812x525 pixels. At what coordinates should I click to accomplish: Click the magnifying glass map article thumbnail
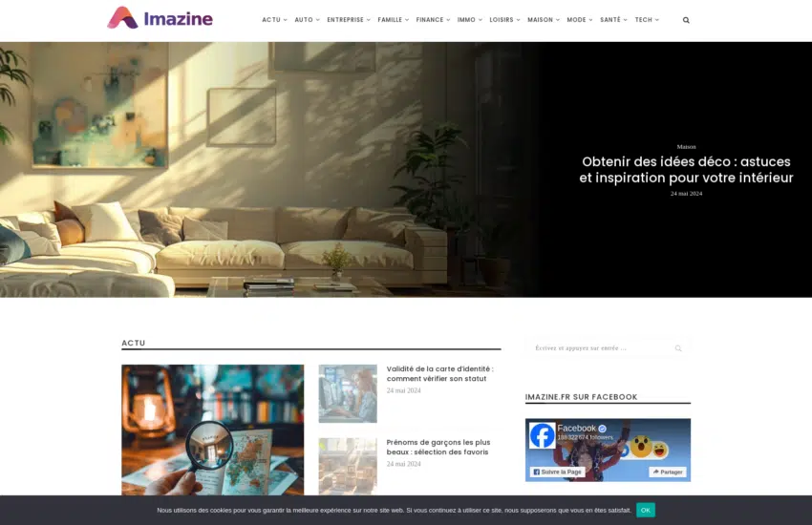(x=212, y=430)
